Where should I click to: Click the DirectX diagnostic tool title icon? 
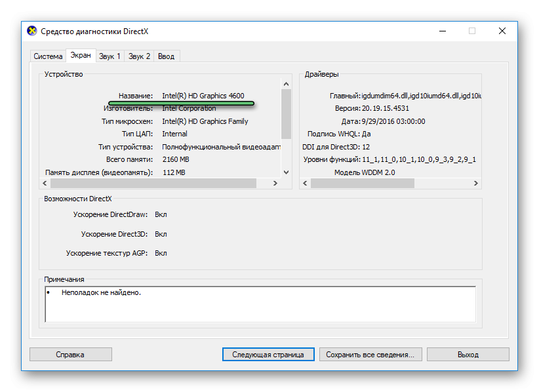[x=32, y=31]
